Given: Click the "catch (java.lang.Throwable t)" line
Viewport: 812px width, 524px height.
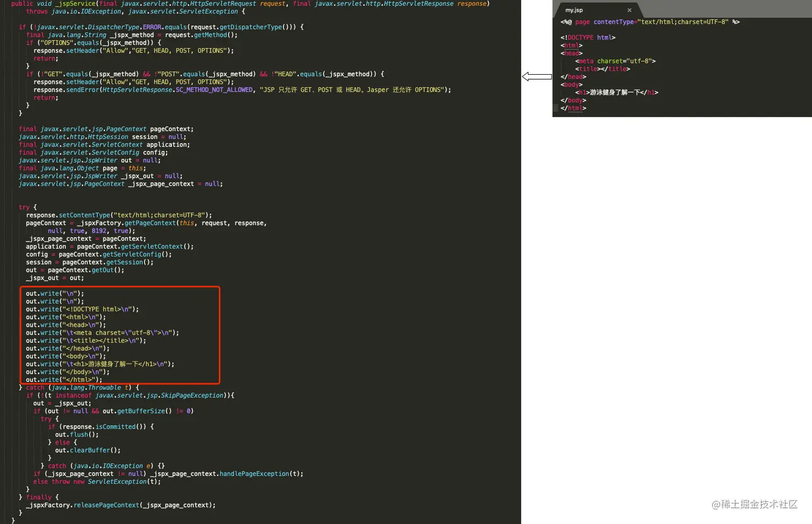Looking at the screenshot, I should point(79,387).
